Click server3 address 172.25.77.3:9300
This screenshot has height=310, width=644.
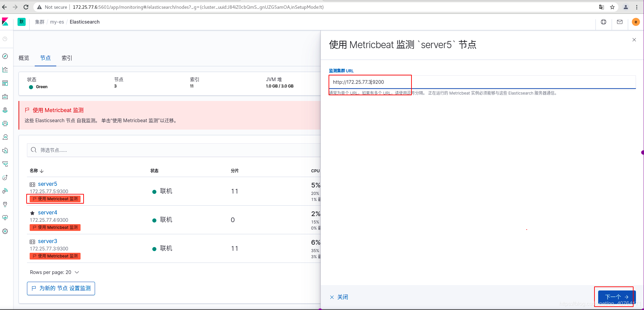[x=49, y=249]
